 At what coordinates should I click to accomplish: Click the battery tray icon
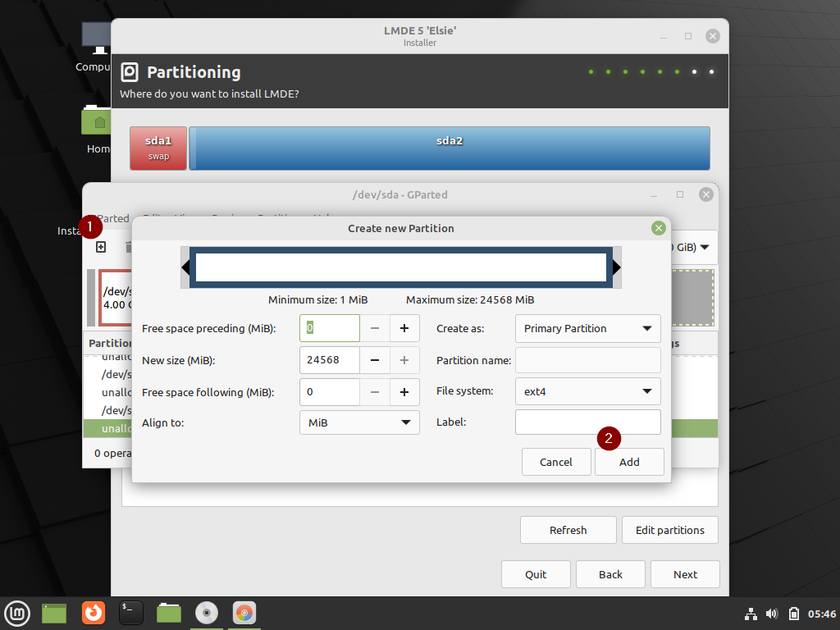point(793,614)
